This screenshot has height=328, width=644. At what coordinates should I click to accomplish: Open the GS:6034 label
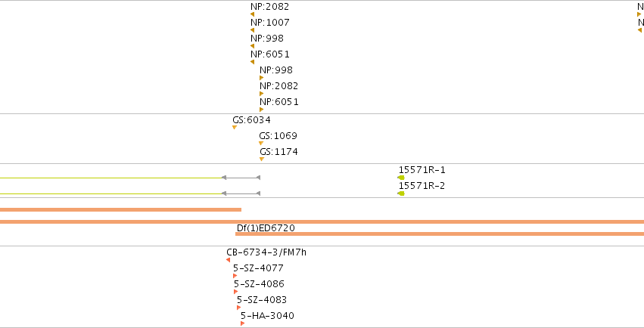point(252,120)
